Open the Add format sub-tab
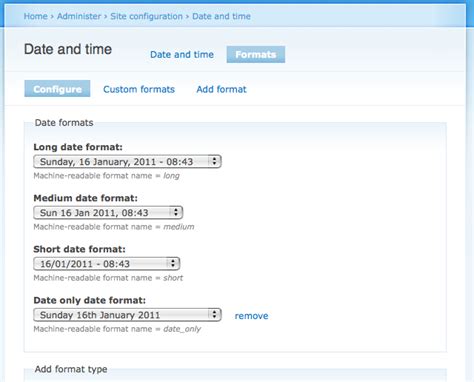 (x=221, y=89)
